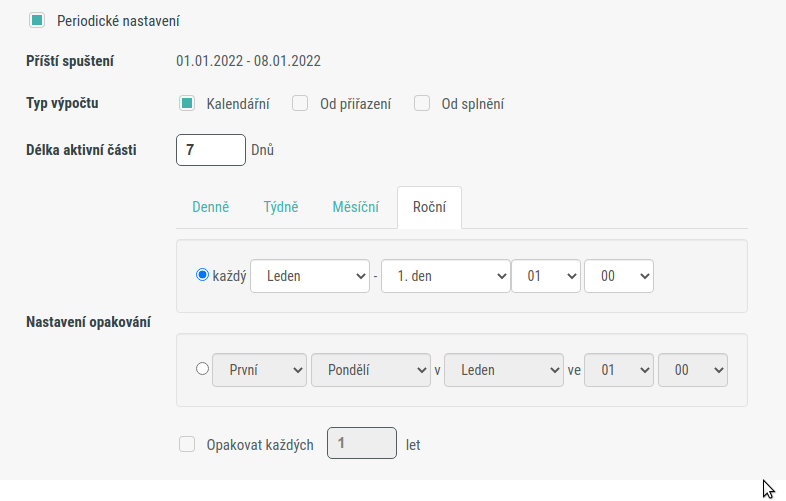Open the Leden month dropdown after každý
Viewport: 786px width, 501px height.
310,276
